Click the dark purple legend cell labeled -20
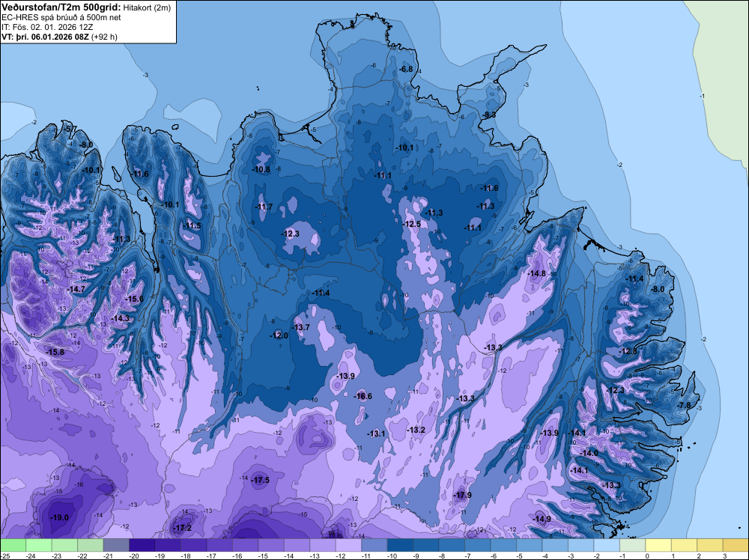The image size is (749, 560). coord(142,545)
